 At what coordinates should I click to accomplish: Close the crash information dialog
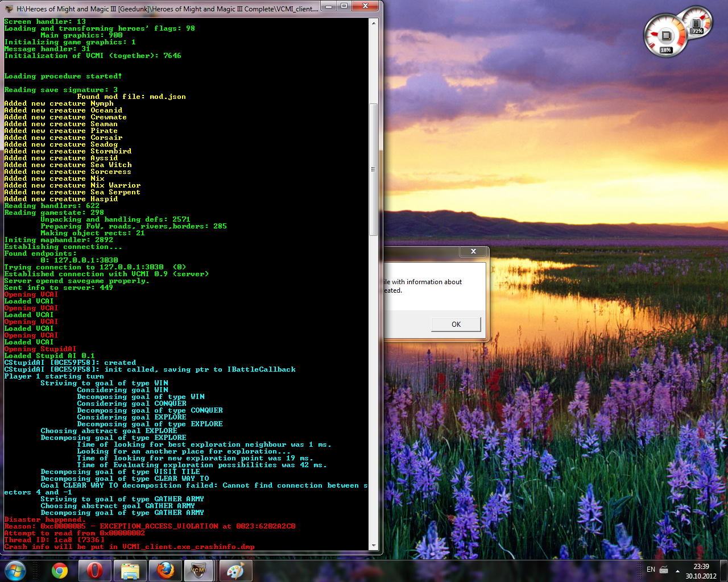(473, 251)
